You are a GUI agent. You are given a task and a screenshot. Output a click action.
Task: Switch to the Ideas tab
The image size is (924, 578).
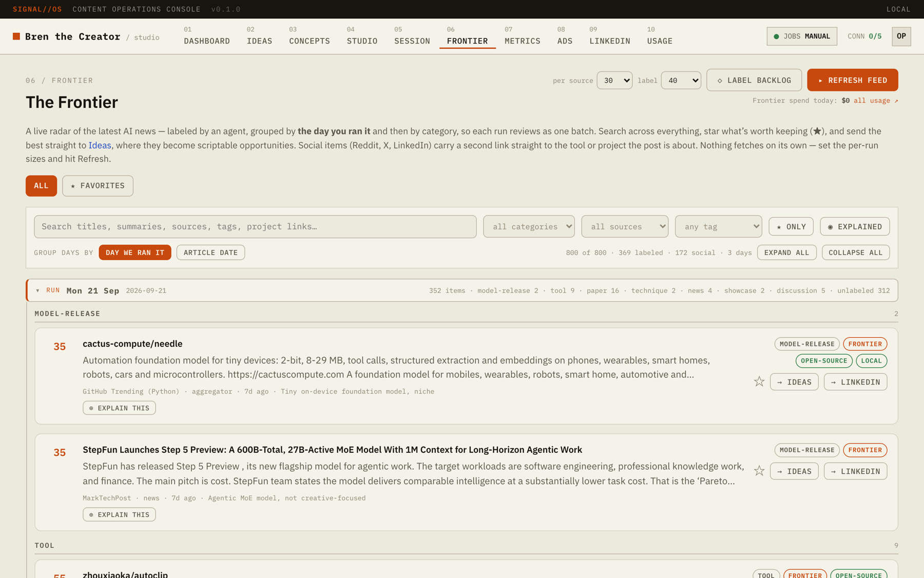(259, 36)
